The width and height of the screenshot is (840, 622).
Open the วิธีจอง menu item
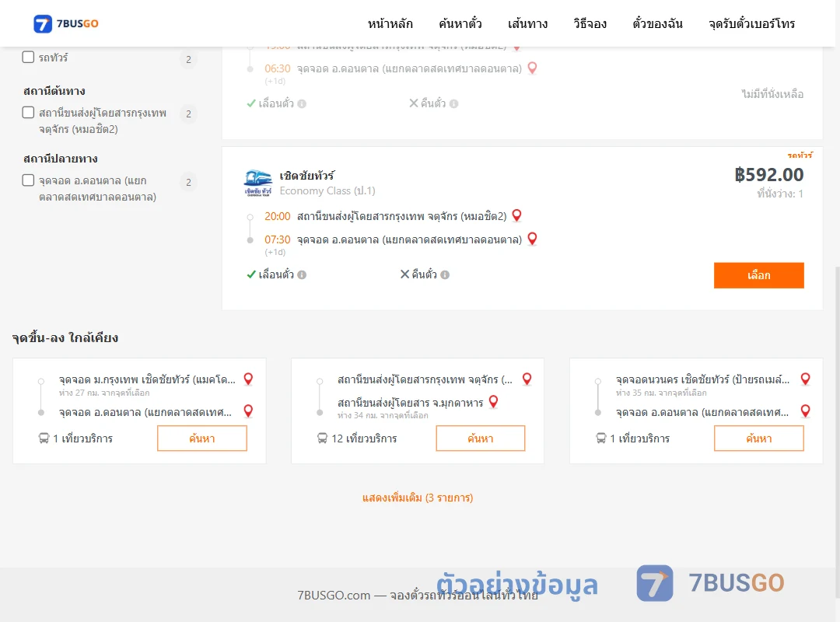[590, 23]
